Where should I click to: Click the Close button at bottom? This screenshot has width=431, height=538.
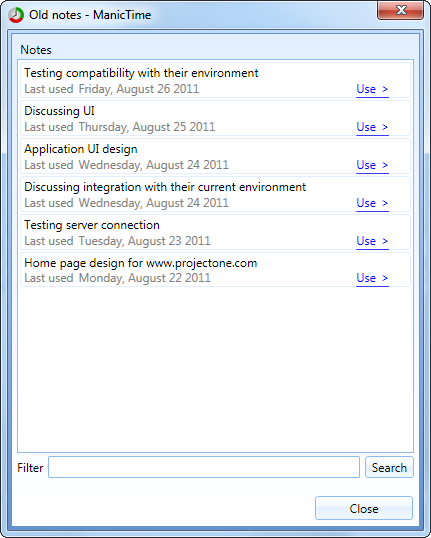(364, 508)
